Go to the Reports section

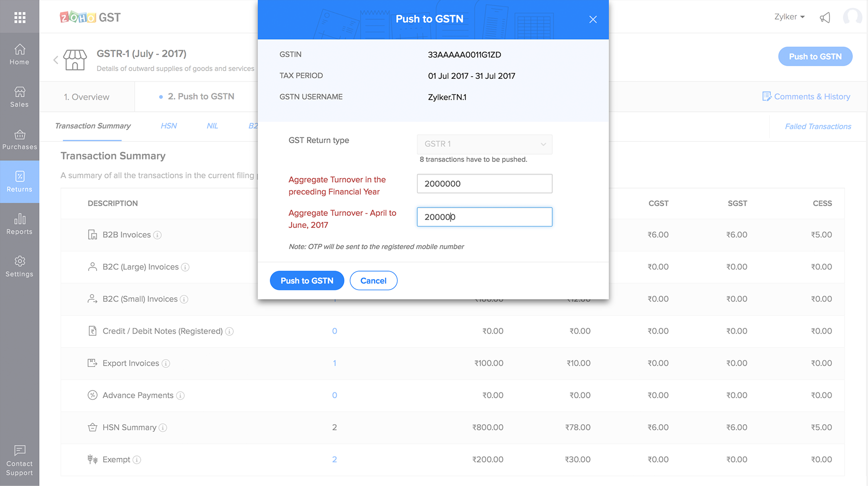[x=19, y=224]
